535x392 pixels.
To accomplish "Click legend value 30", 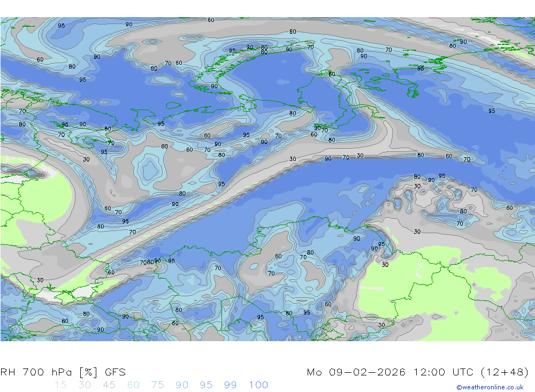I will coord(85,385).
